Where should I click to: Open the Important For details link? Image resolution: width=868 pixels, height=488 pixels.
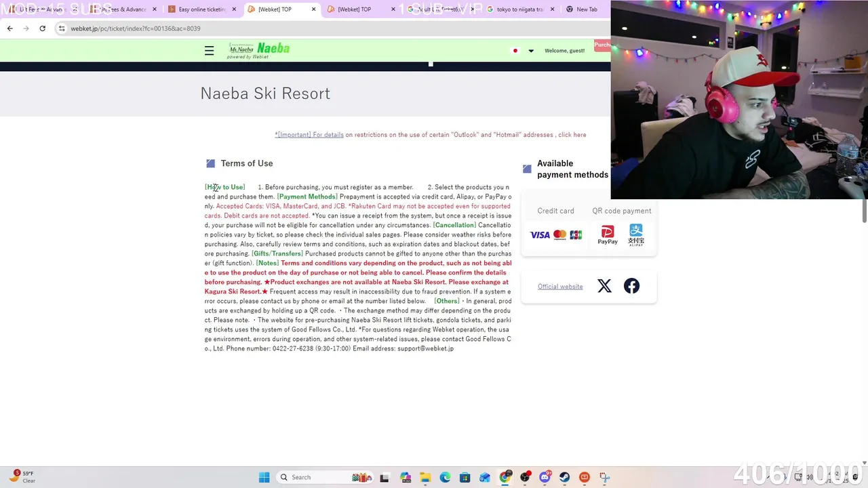pyautogui.click(x=309, y=135)
